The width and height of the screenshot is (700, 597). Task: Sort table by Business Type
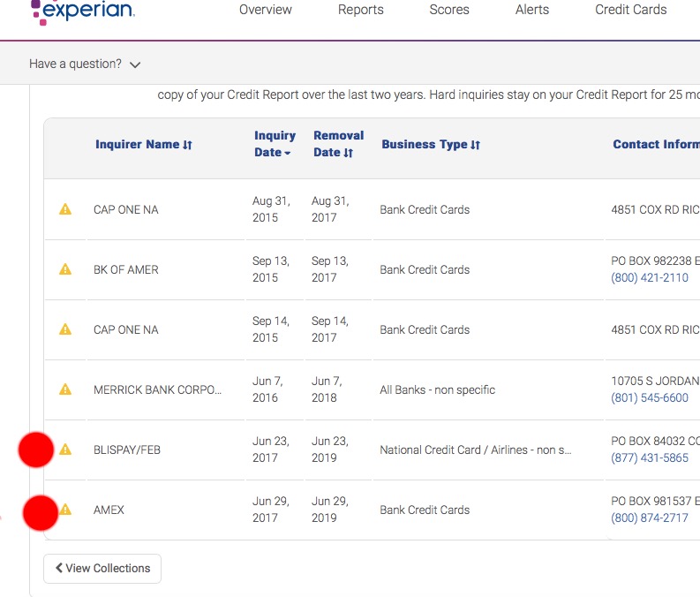431,145
